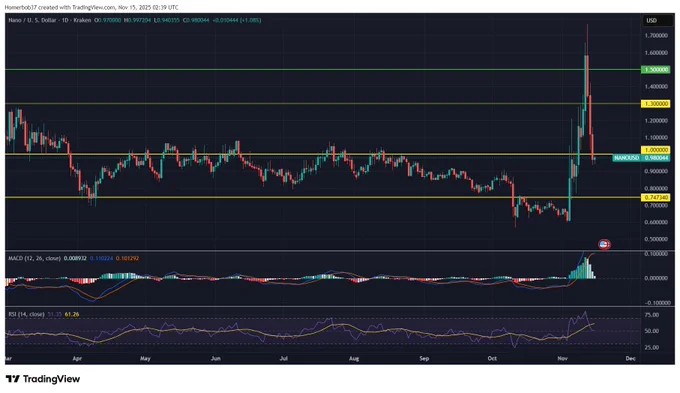Viewport: 680px width, 393px height.
Task: Click the Nov label on time axis
Action: click(562, 359)
